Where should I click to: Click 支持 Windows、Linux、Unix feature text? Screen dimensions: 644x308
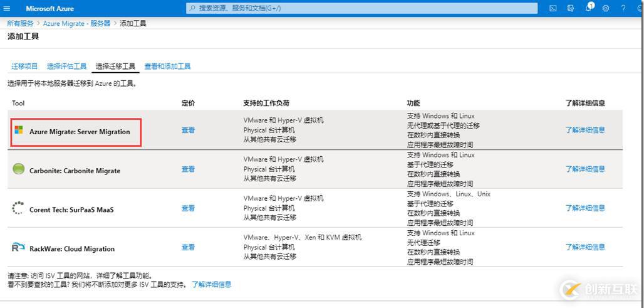point(449,194)
